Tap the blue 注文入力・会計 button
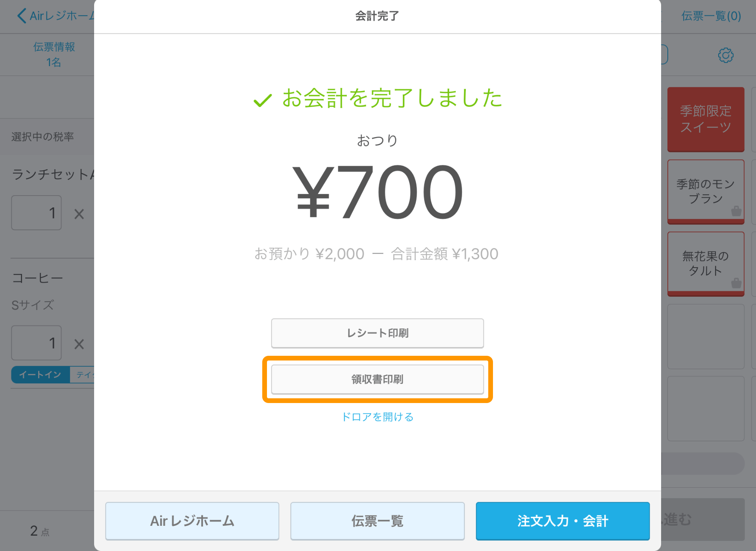The width and height of the screenshot is (756, 551). 563,521
